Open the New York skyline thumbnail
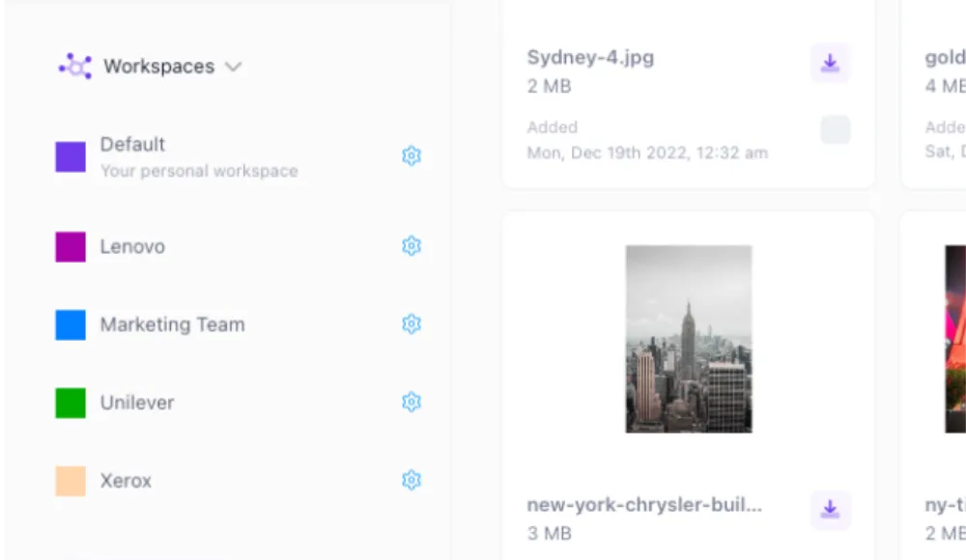The width and height of the screenshot is (966, 560). point(689,339)
